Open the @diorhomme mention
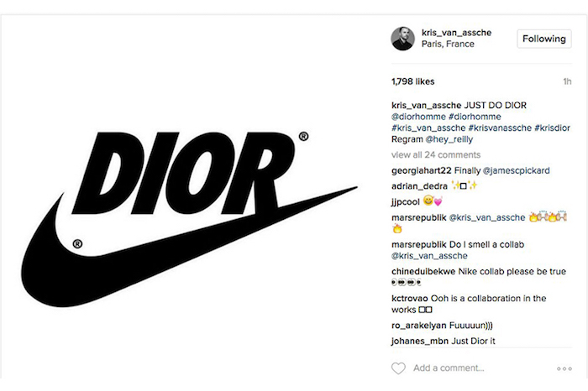The width and height of the screenshot is (588, 391). [x=418, y=117]
